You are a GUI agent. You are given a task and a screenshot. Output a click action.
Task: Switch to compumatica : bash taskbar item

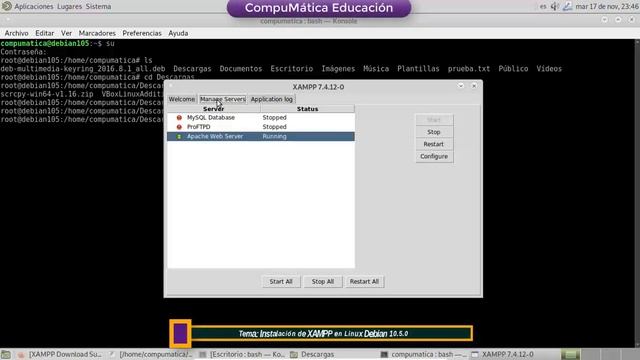[x=423, y=354]
